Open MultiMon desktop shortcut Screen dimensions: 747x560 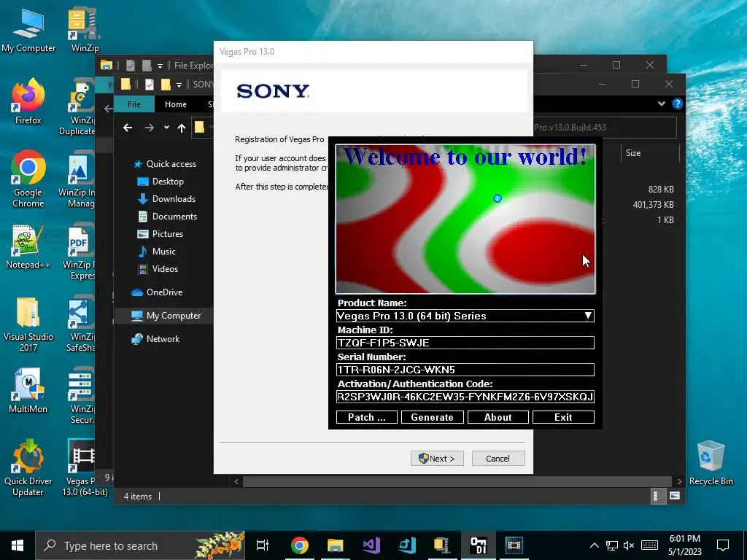tap(28, 391)
